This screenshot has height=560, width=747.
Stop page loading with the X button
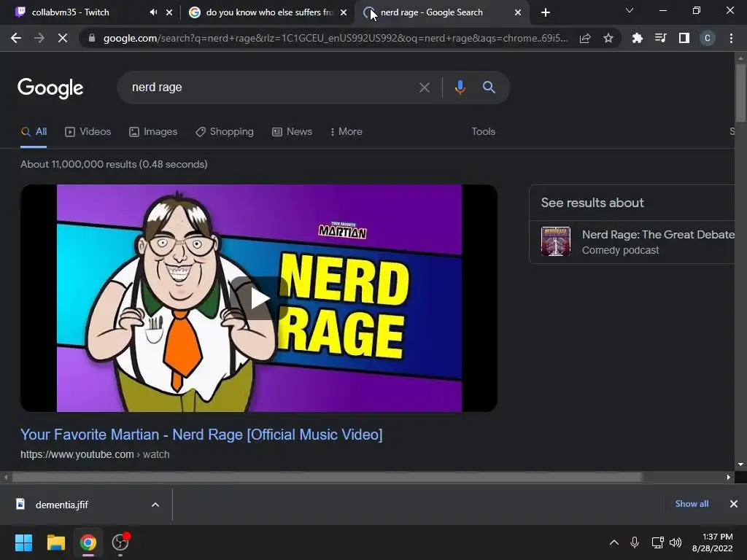[x=63, y=38]
